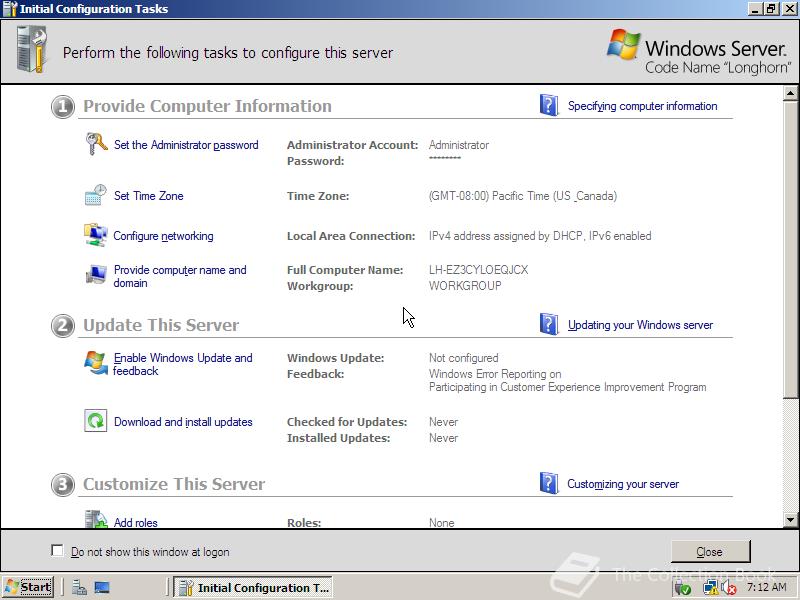Click the network computers icon beside Configure networking
The width and height of the screenshot is (800, 600).
coord(95,235)
